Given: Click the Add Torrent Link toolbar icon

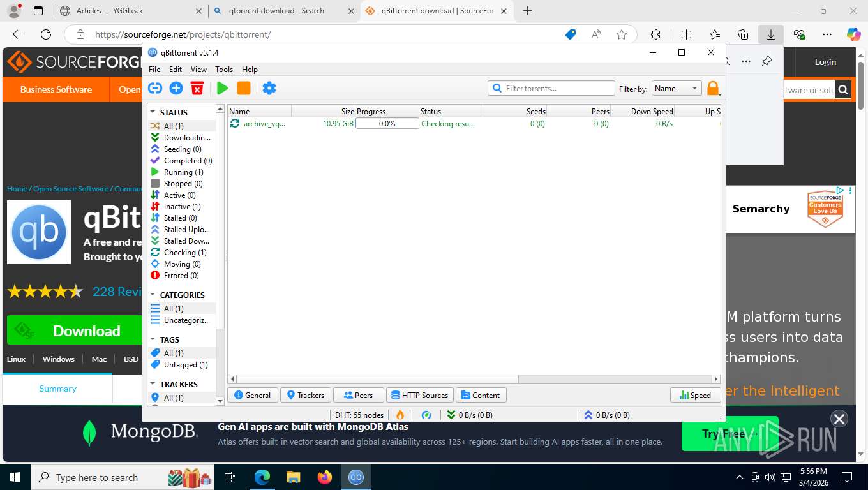Looking at the screenshot, I should coord(155,88).
